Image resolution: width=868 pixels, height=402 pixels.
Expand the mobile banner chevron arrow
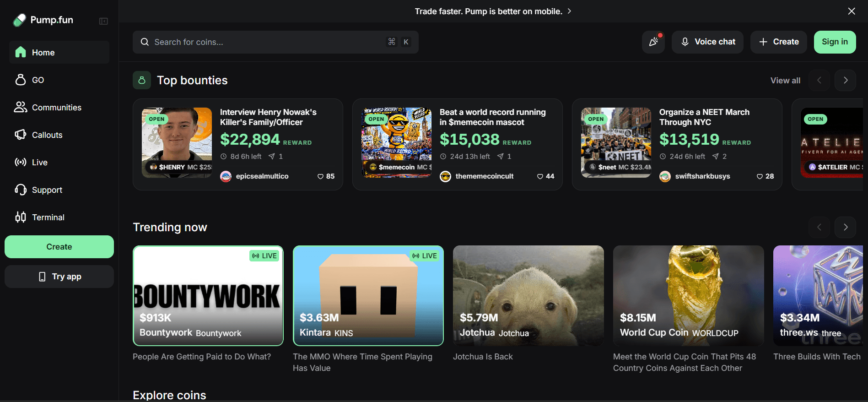pos(569,11)
